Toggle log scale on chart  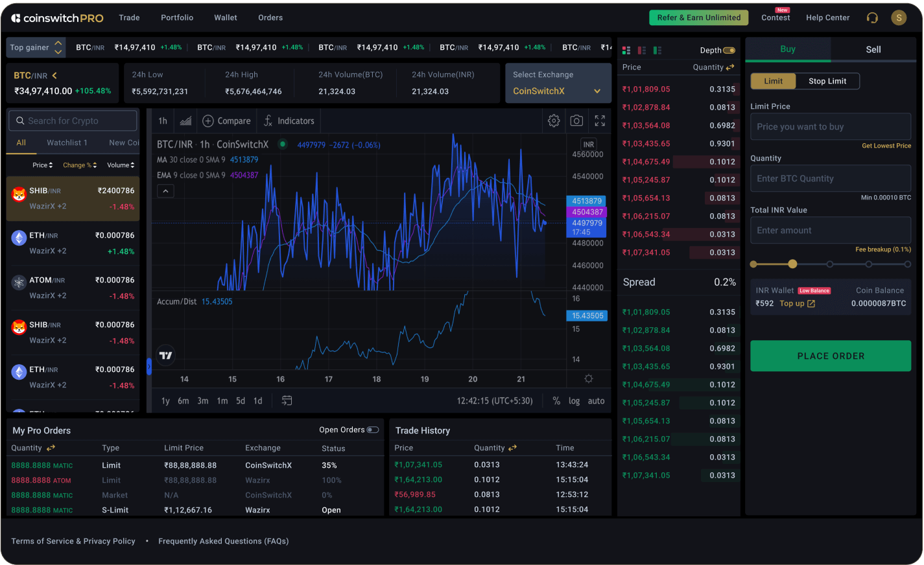coord(575,401)
